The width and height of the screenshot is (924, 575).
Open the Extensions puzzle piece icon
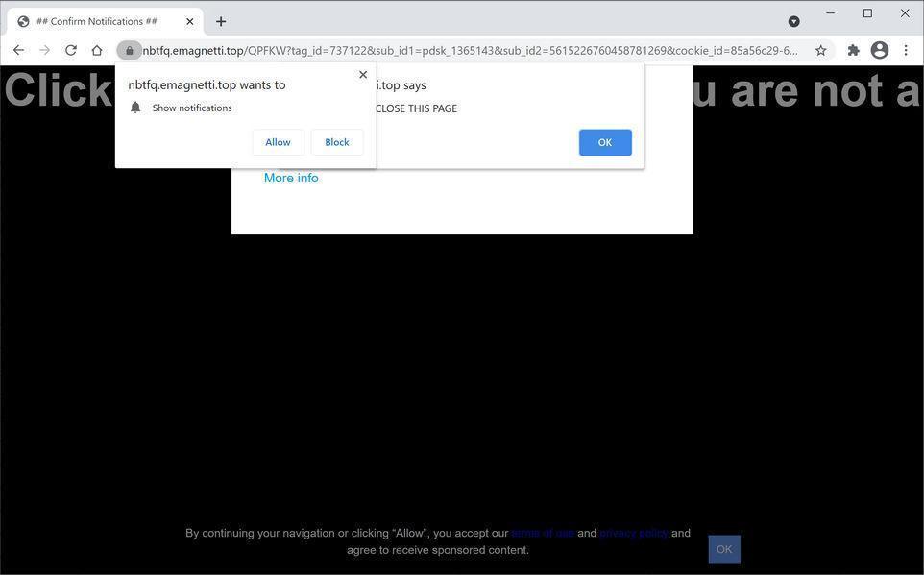click(853, 49)
